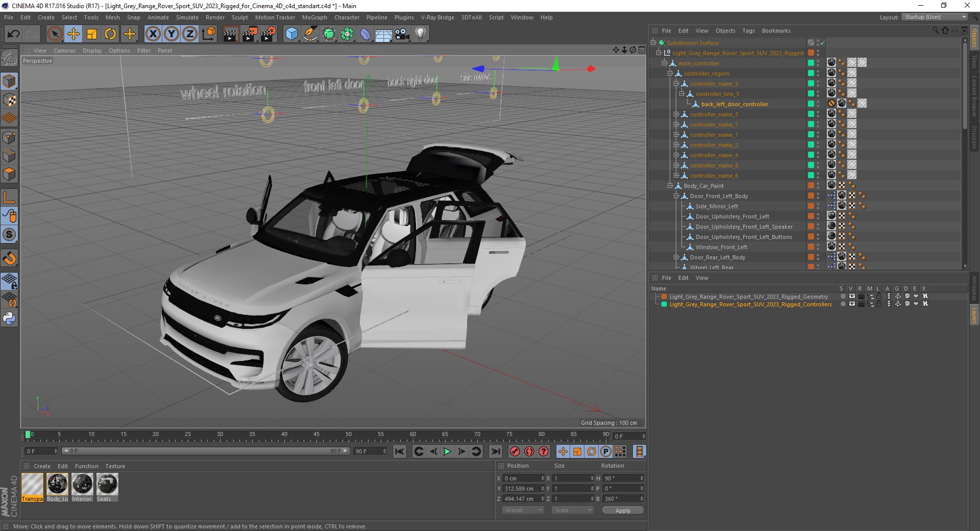Screen dimensions: 980x531
Task: Toggle visibility of Controllers layer
Action: [851, 304]
